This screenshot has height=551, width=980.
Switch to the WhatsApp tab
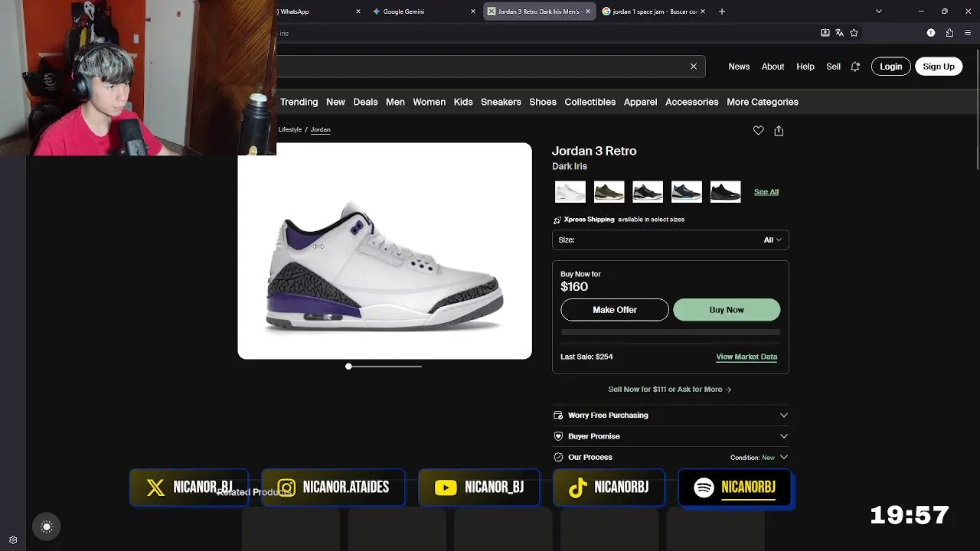pos(314,11)
